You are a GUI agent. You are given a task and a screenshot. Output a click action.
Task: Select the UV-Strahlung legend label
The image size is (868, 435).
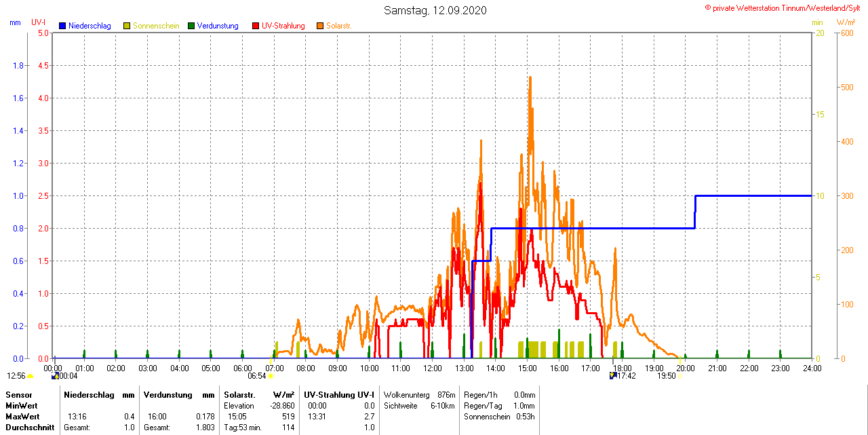[x=283, y=26]
